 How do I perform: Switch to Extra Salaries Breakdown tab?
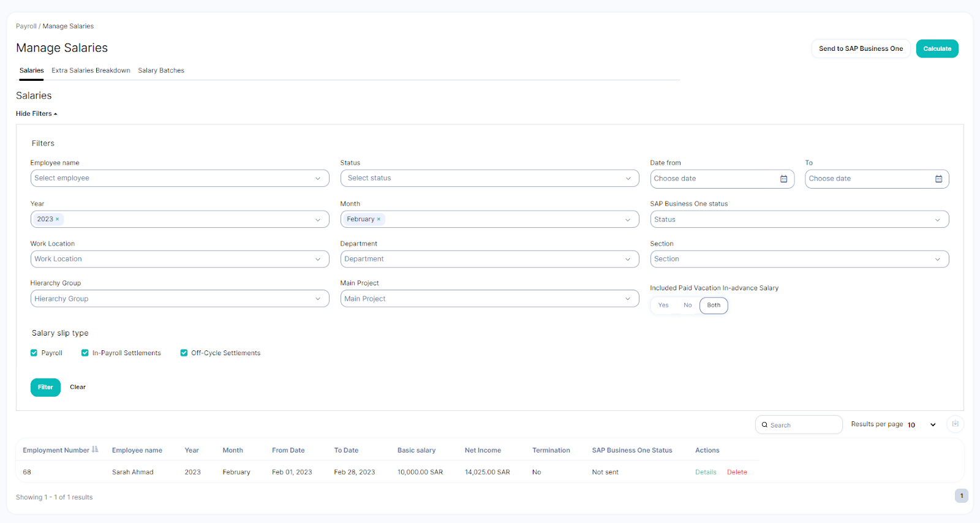[91, 70]
